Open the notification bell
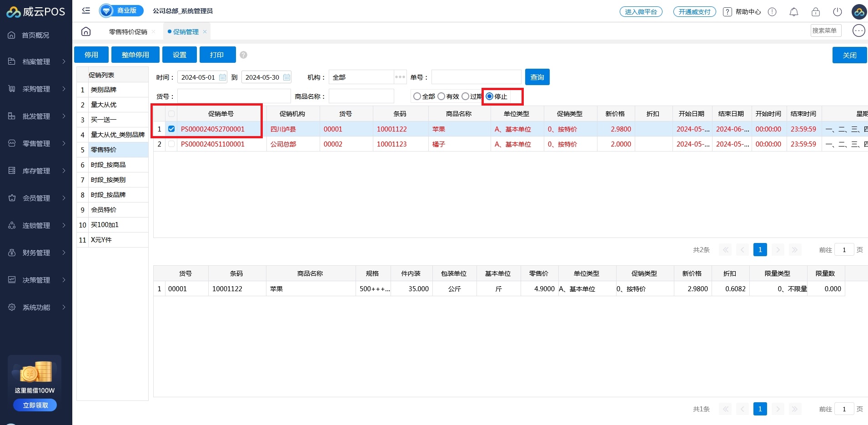The height and width of the screenshot is (425, 868). (x=793, y=12)
